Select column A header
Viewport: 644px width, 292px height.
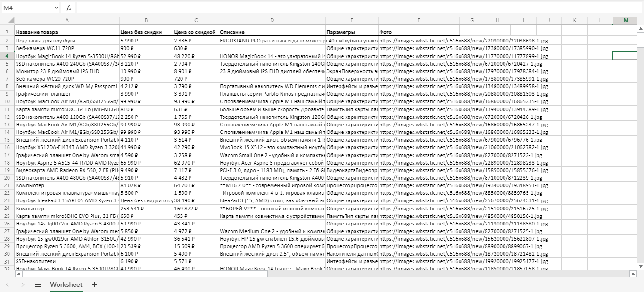pos(67,20)
